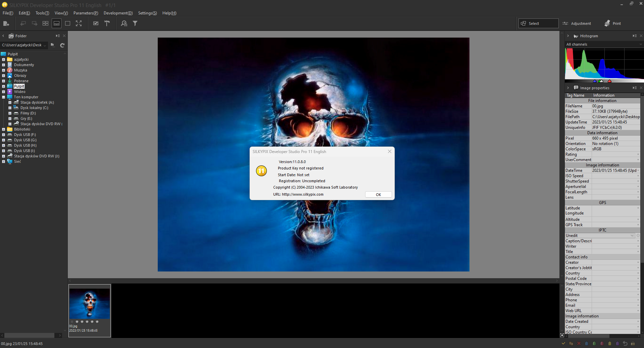644x348 pixels.
Task: Click the padlock icon in status bar
Action: [x=633, y=343]
